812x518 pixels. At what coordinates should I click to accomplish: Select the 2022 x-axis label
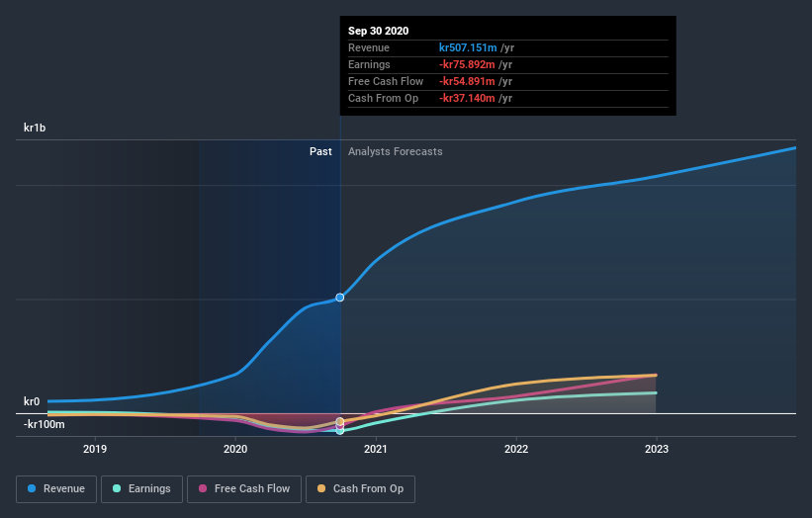click(x=516, y=449)
